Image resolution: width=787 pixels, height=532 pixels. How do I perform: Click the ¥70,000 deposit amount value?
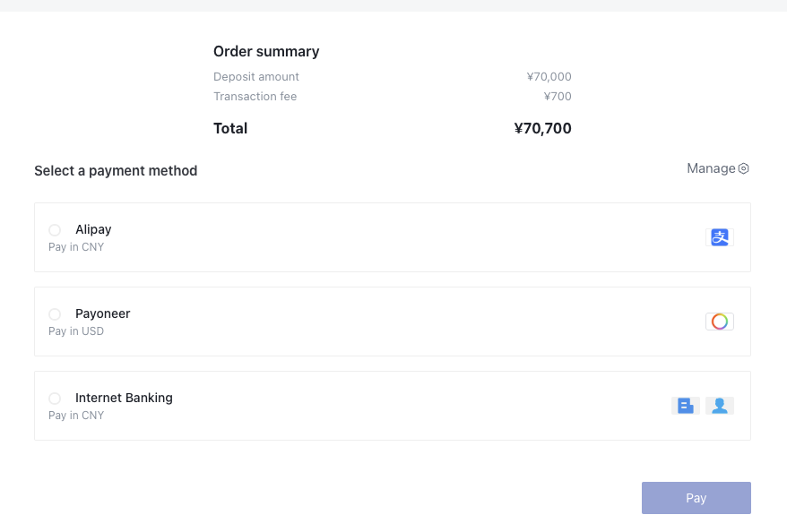549,77
